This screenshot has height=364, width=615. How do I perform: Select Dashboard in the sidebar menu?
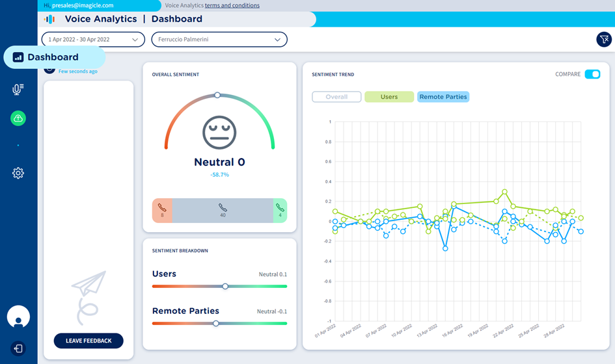point(53,57)
